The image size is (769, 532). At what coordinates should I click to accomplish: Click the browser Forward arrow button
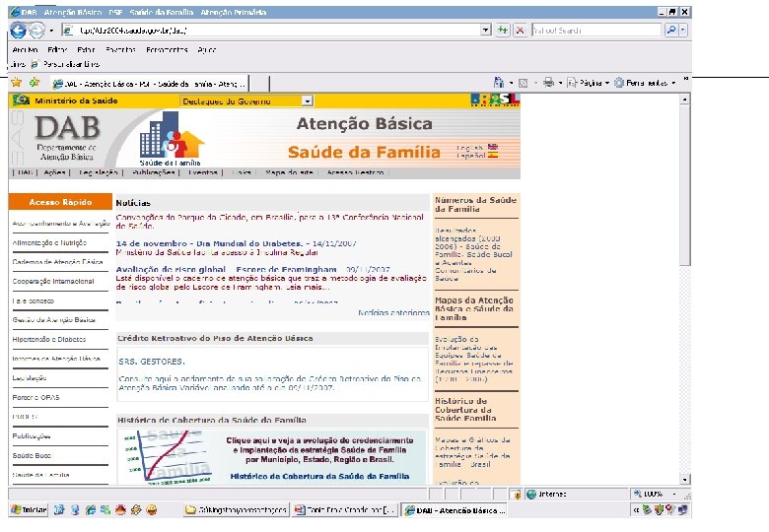(x=36, y=31)
